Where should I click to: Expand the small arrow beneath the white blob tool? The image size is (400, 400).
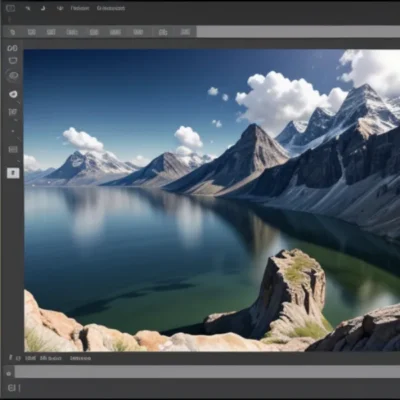pyautogui.click(x=18, y=102)
